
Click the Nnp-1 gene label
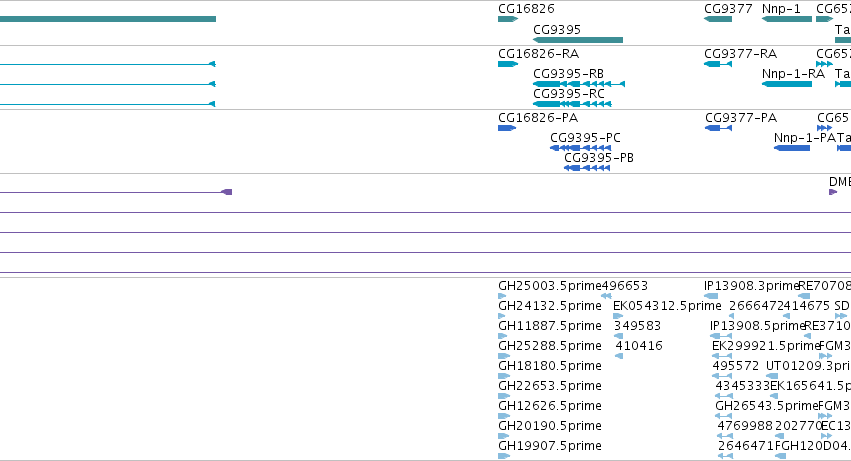(781, 9)
